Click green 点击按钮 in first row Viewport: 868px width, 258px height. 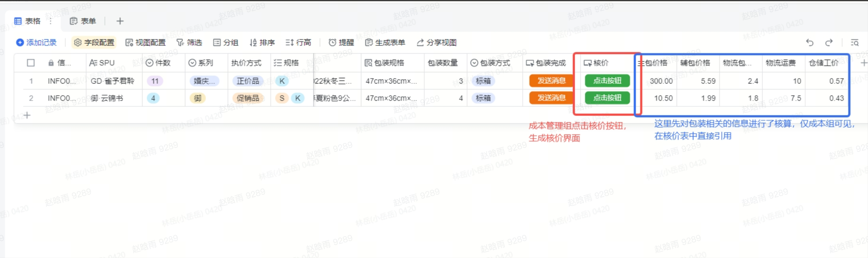(x=607, y=81)
